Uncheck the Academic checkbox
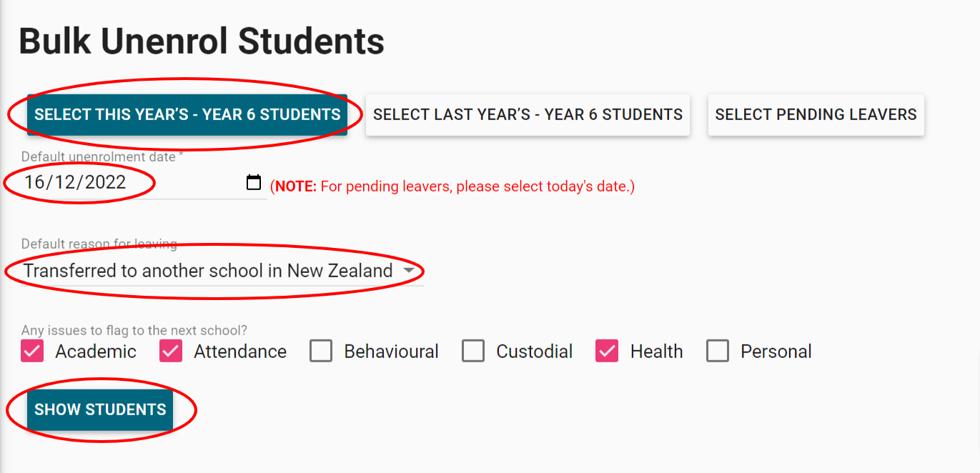Image resolution: width=980 pixels, height=473 pixels. pyautogui.click(x=32, y=352)
